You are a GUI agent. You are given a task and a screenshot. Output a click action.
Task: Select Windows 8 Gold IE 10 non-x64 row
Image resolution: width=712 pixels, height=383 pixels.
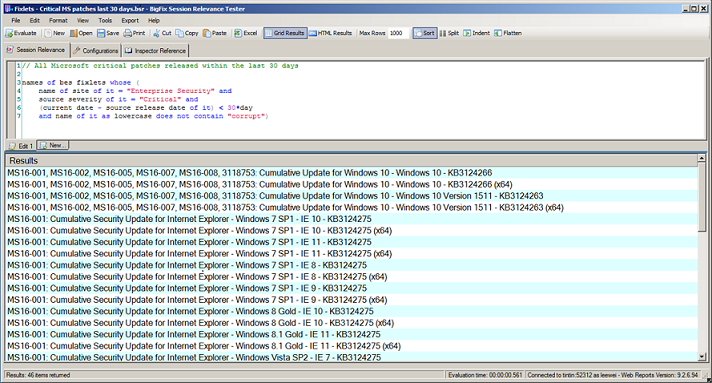[x=352, y=311]
